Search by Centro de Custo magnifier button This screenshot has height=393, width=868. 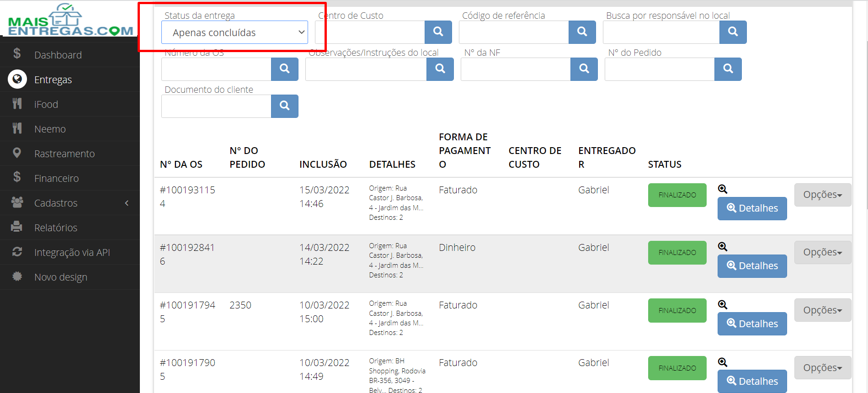coord(438,32)
